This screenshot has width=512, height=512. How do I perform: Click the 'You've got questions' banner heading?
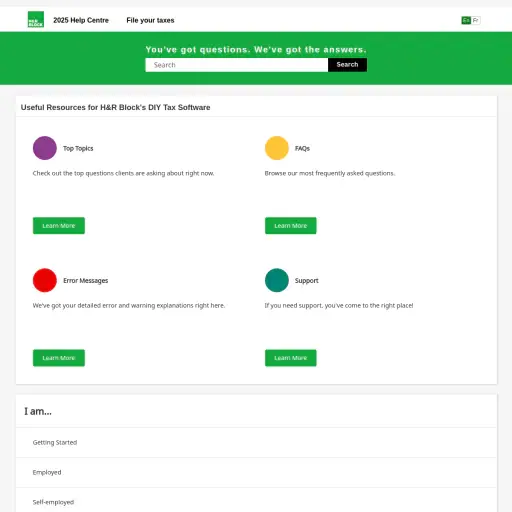tap(256, 50)
